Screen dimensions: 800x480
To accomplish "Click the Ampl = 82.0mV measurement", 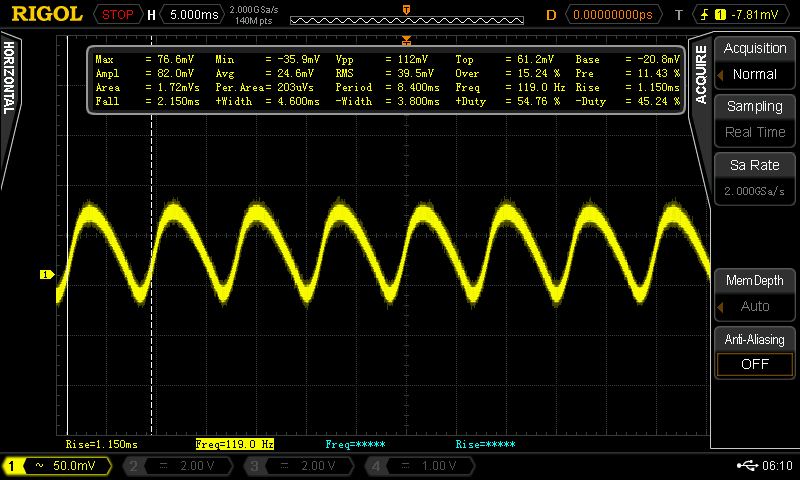I will point(145,73).
